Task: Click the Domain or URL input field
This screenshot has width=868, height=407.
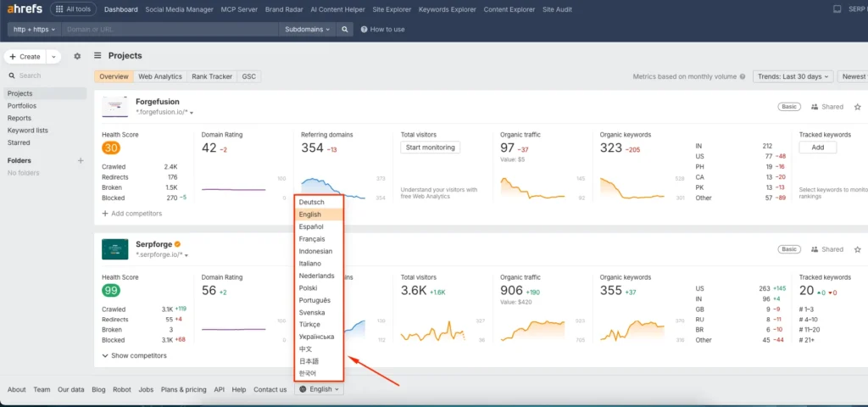Action: (170, 29)
